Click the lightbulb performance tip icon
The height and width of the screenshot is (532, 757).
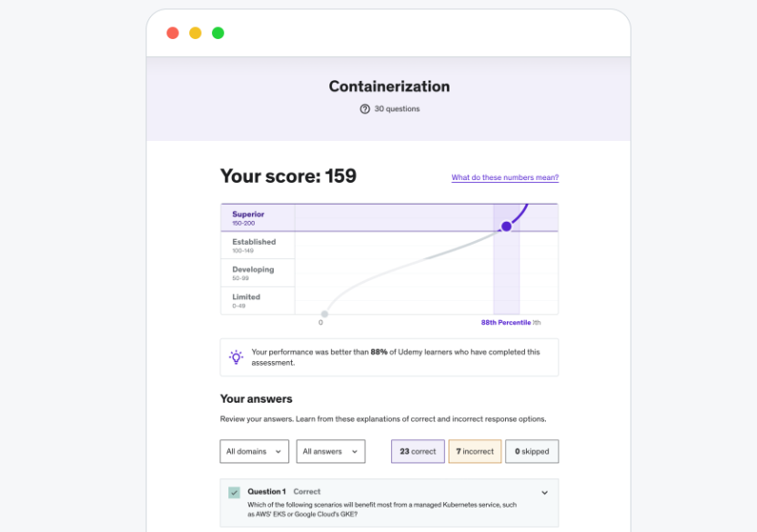point(236,356)
